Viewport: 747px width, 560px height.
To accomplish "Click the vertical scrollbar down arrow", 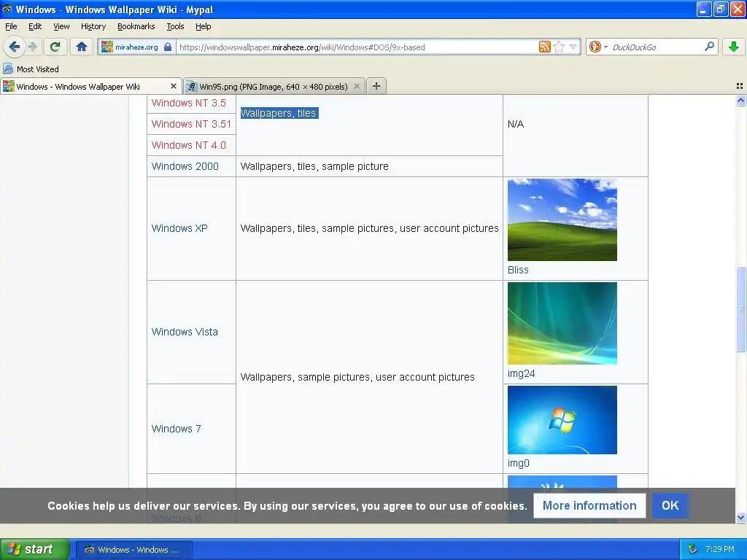I will tap(741, 518).
